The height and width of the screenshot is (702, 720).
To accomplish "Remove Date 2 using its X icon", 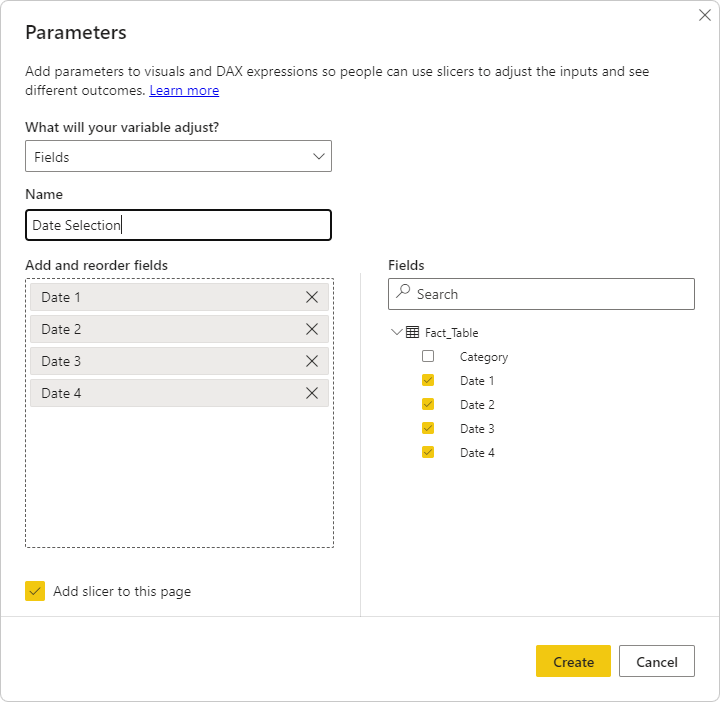I will pos(312,329).
